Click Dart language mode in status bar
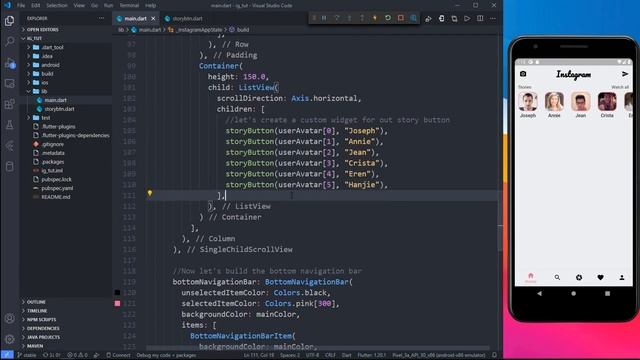The height and width of the screenshot is (360, 640). (x=347, y=355)
